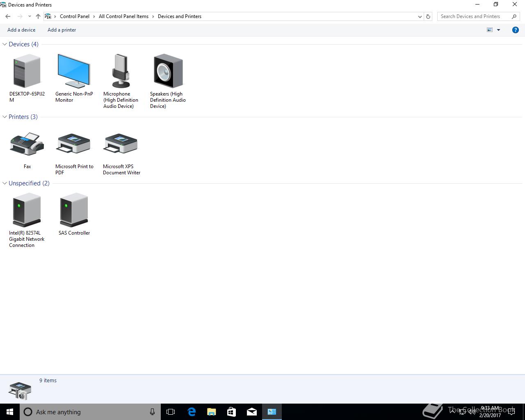Select the Generic Non-PnP Monitor device
Screen dimensions: 525x420
point(74,71)
